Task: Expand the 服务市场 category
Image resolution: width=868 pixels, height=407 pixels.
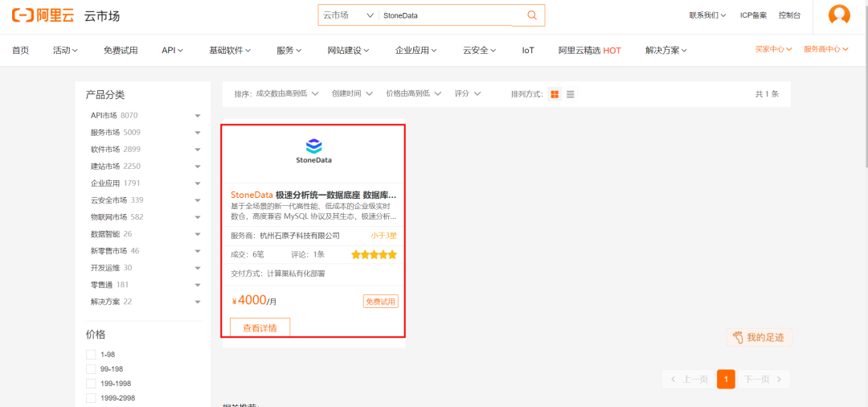Action: coord(198,133)
